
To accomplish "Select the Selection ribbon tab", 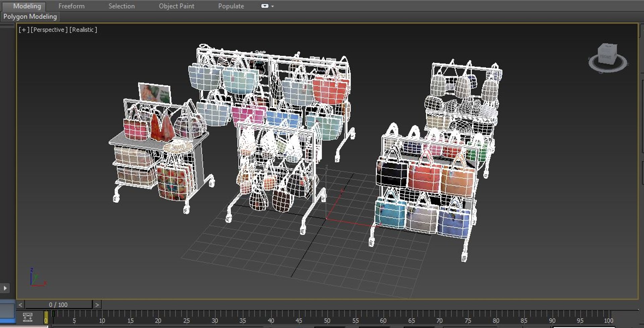I will (x=121, y=6).
